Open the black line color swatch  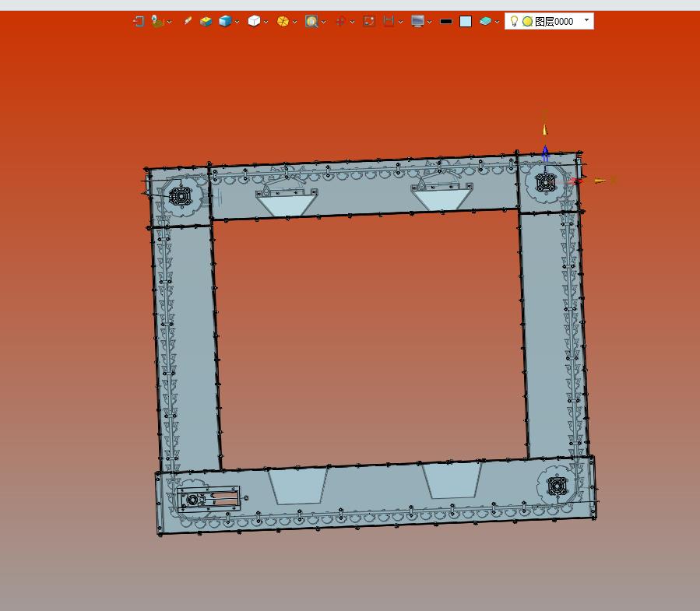[446, 22]
